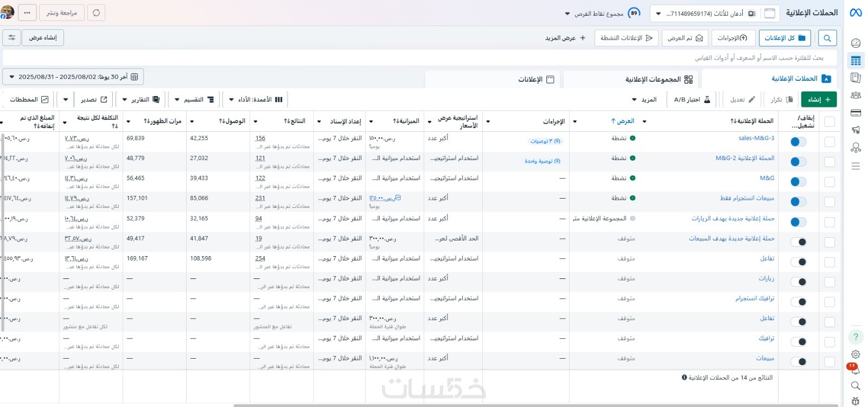Click the مراجعة ونشر button
The height and width of the screenshot is (407, 868).
[62, 12]
